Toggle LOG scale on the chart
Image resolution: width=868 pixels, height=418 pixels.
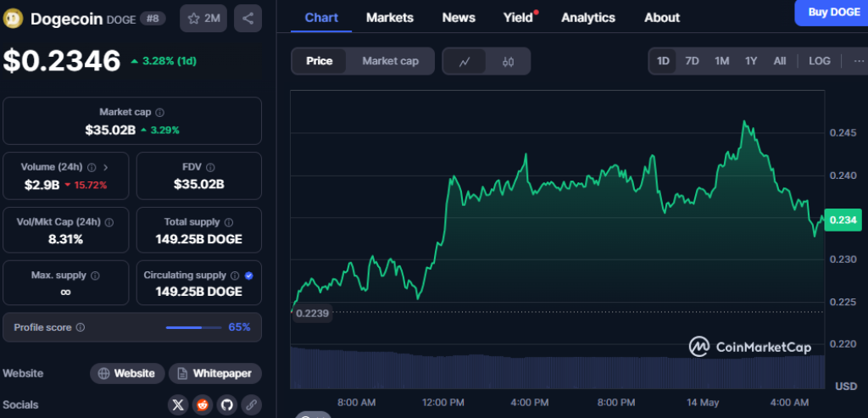point(820,61)
